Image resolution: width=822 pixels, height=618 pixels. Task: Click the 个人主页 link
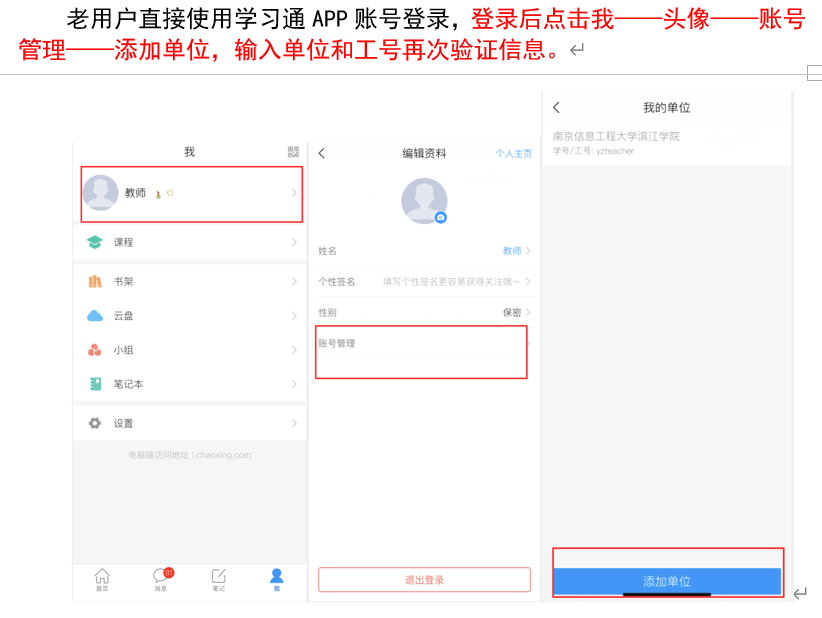pos(514,153)
